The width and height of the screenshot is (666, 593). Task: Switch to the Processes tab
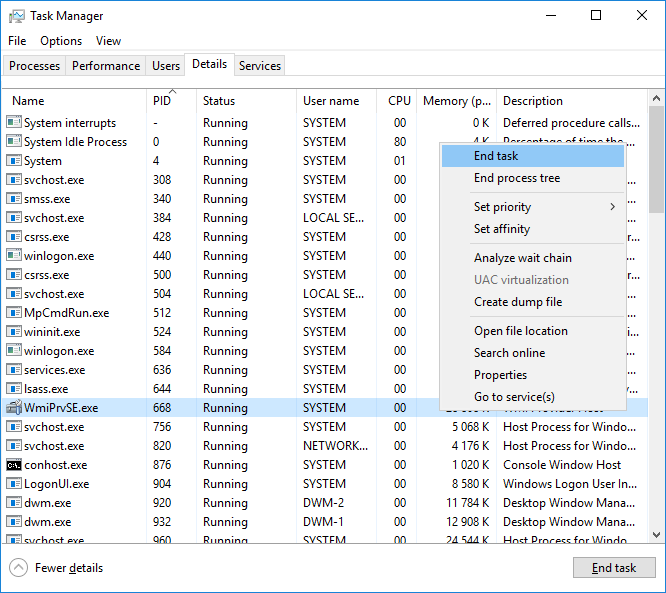click(x=34, y=66)
